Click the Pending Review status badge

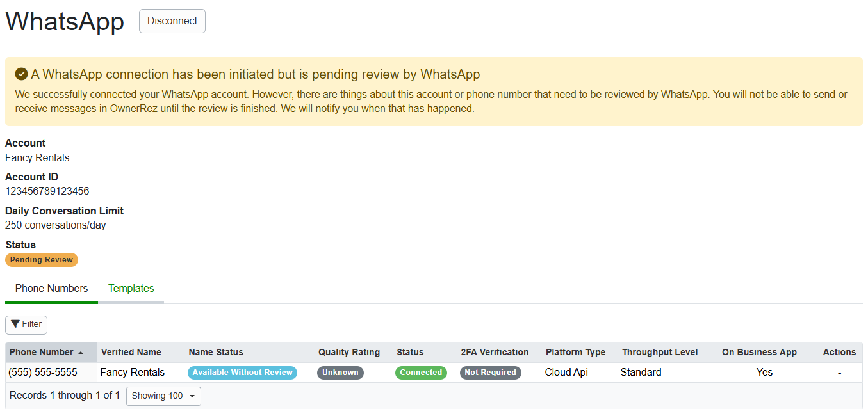coord(41,259)
